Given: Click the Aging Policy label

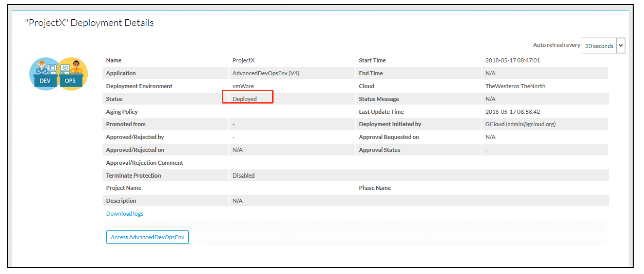Looking at the screenshot, I should (122, 112).
